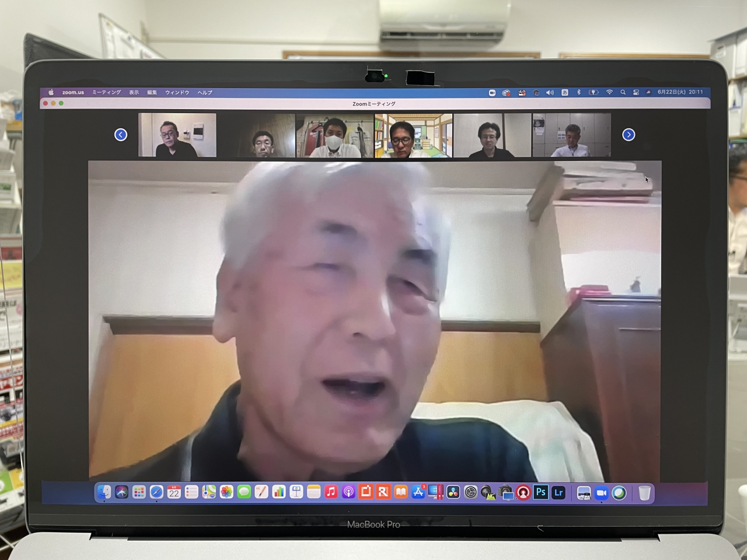The height and width of the screenshot is (560, 747).
Task: Select thumbnail of participant wearing white mask
Action: click(334, 135)
